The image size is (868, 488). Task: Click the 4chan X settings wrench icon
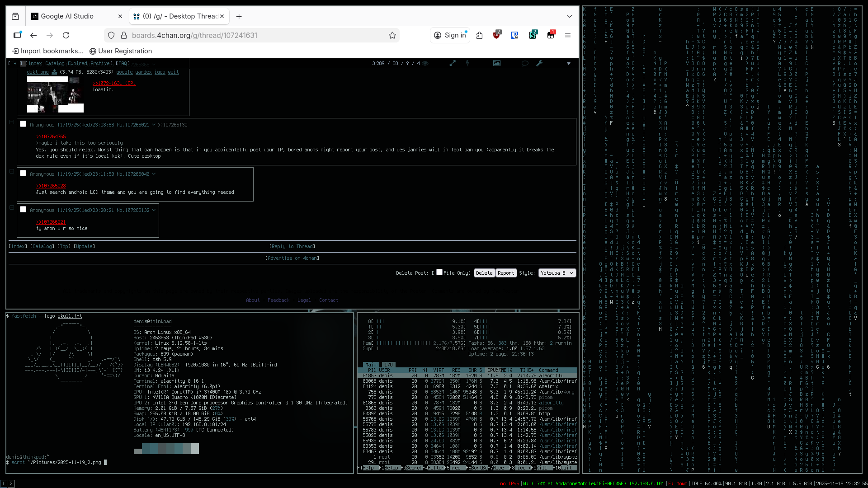(x=539, y=64)
